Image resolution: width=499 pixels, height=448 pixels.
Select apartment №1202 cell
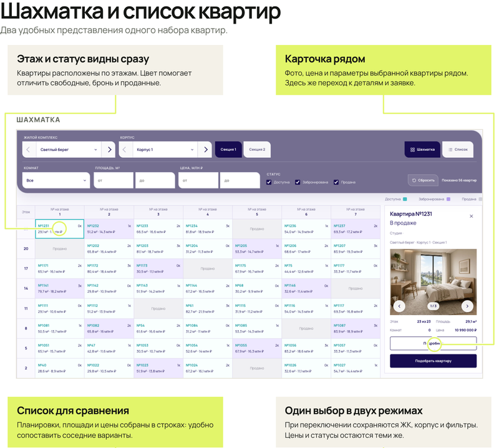tap(109, 249)
